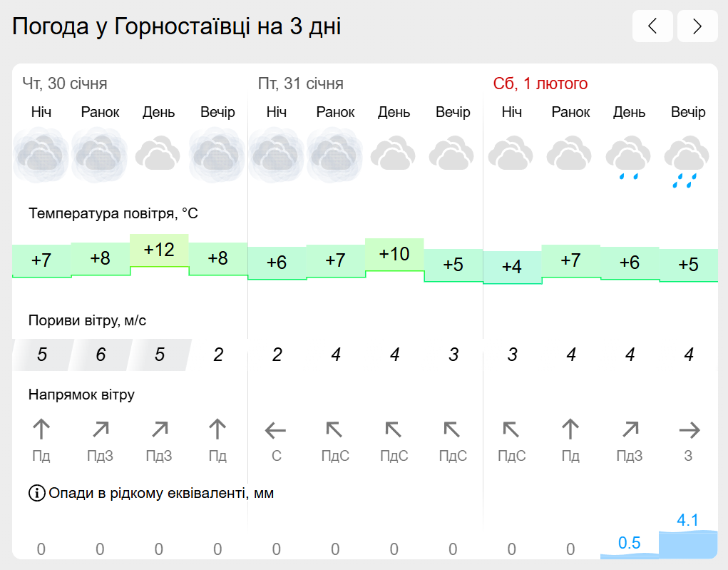Click the 0.5 mm precipitation bar
The image size is (728, 570).
(630, 555)
